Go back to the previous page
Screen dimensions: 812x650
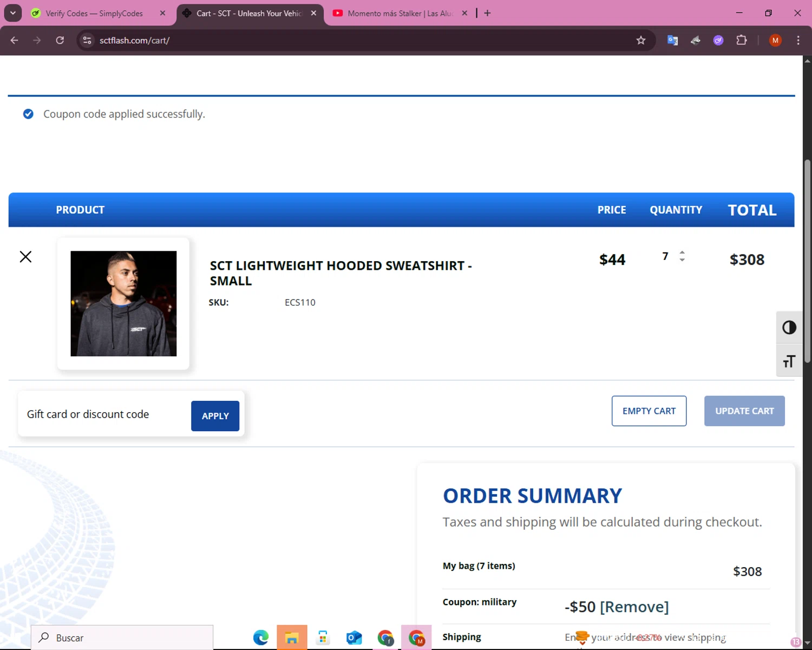tap(15, 40)
